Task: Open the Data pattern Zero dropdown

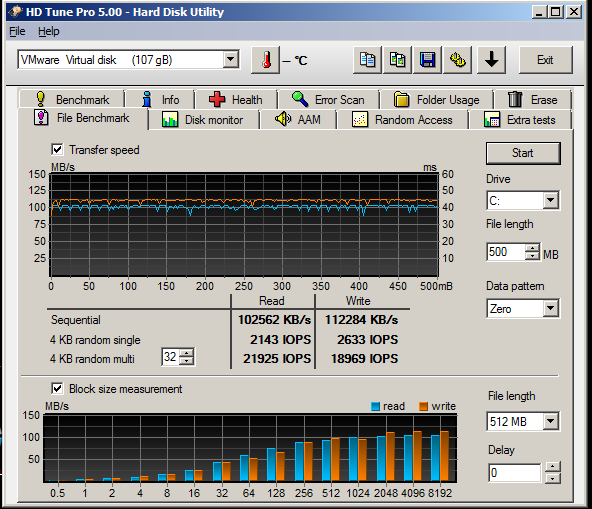Action: tap(551, 308)
